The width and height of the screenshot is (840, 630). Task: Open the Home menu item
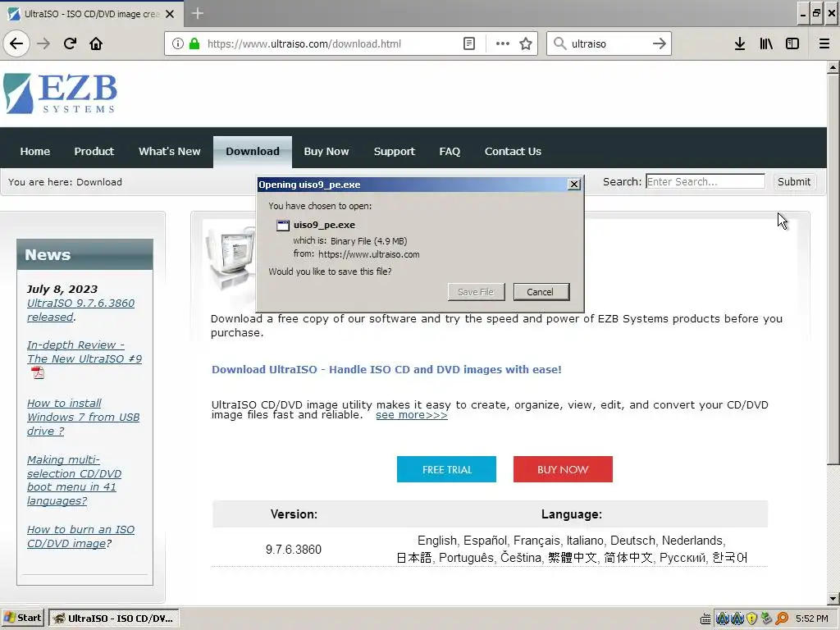[34, 152]
